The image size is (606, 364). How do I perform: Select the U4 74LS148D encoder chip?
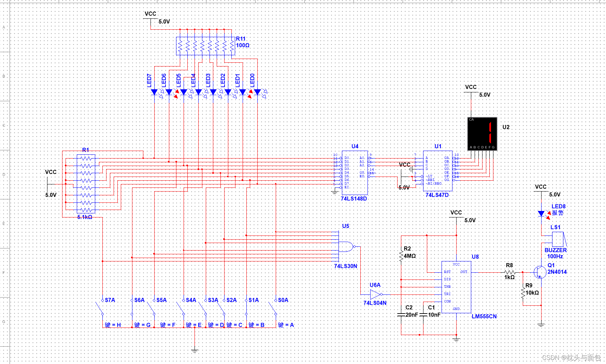pyautogui.click(x=355, y=173)
